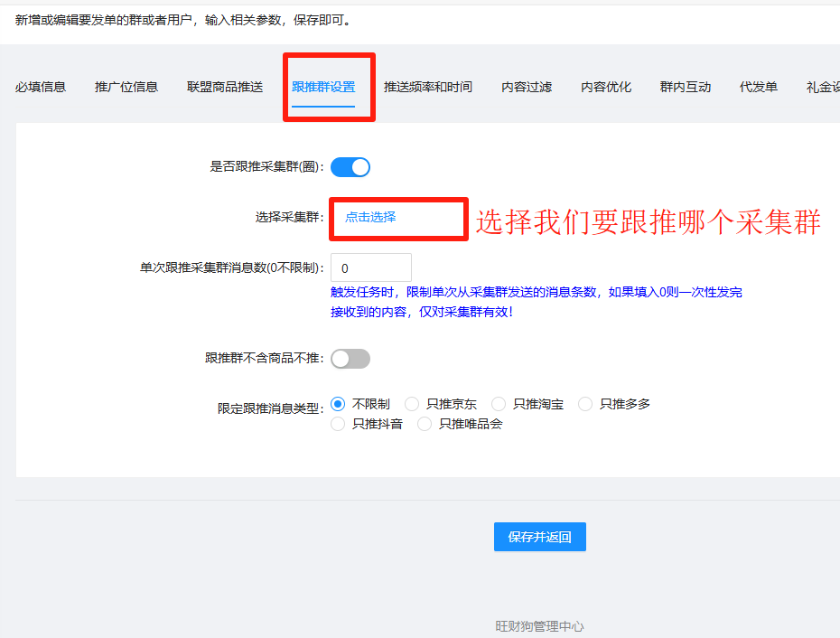Open the 必填信息 tab

click(x=41, y=87)
